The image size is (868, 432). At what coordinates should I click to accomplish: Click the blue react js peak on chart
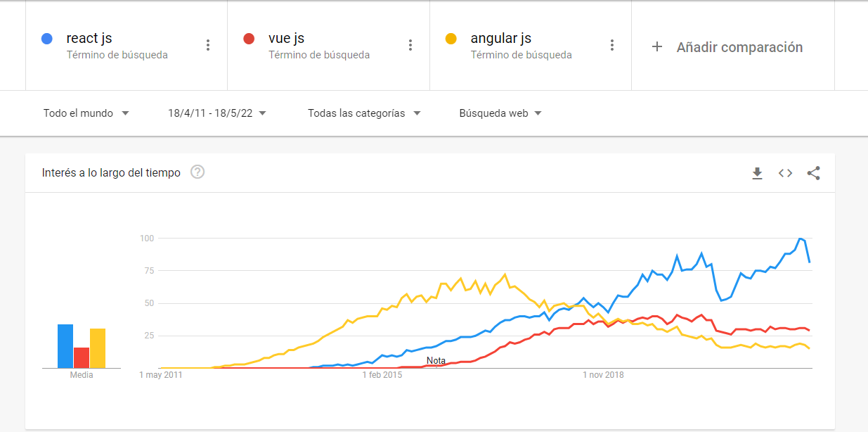tap(801, 239)
